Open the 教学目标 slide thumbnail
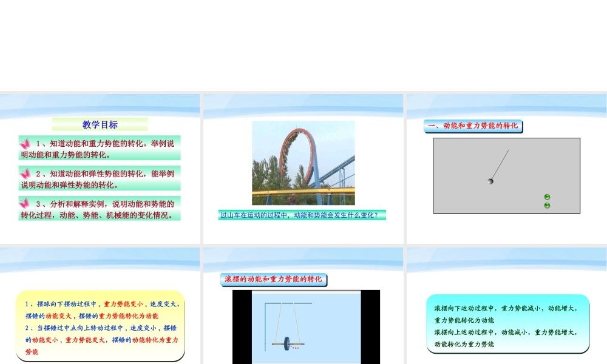This screenshot has width=607, height=364. [100, 169]
